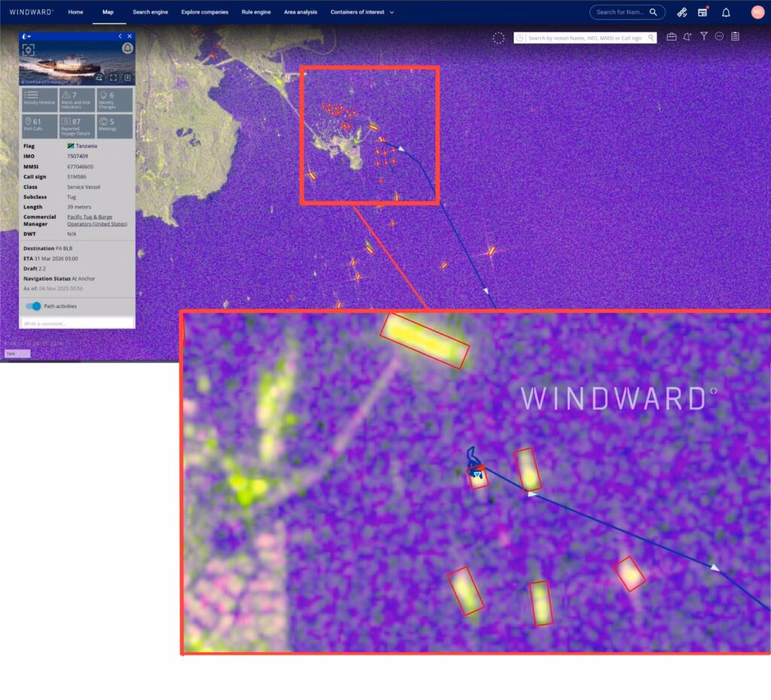
Task: Click the 1km map scale indicator
Action: coord(17,354)
